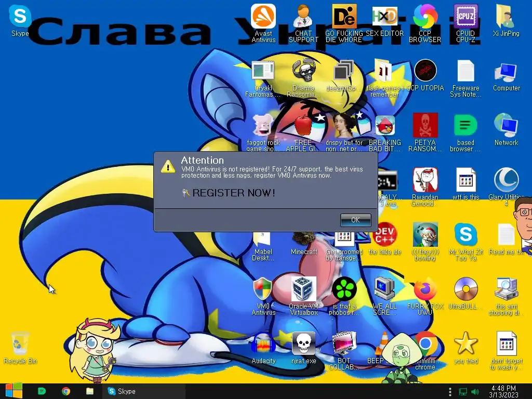Open the Mabel Deskt... file icon
532x399 pixels.
(x=263, y=246)
